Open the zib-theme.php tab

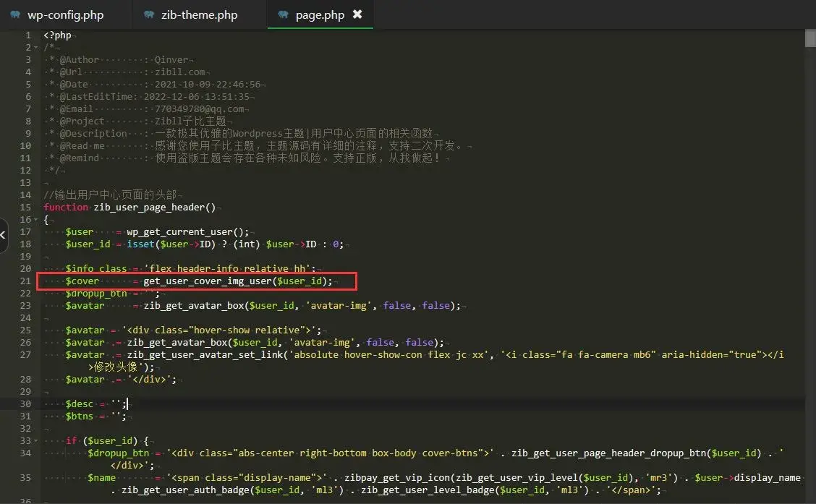pos(199,14)
